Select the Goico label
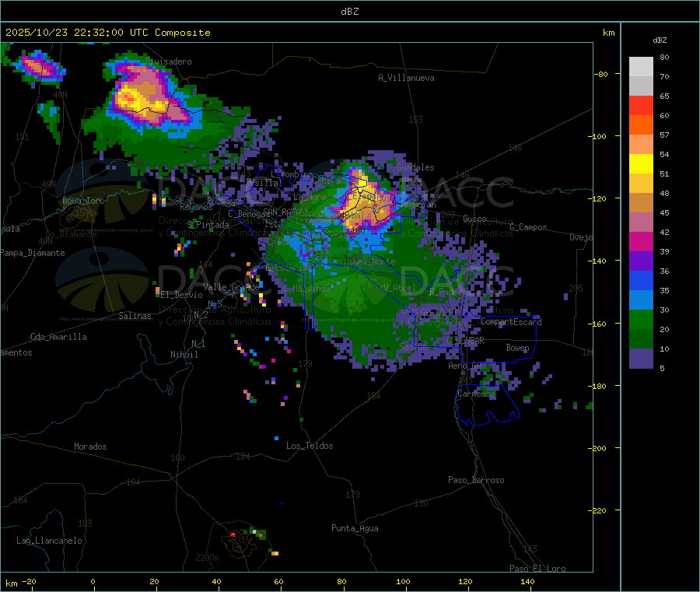700x592 pixels. point(474,219)
